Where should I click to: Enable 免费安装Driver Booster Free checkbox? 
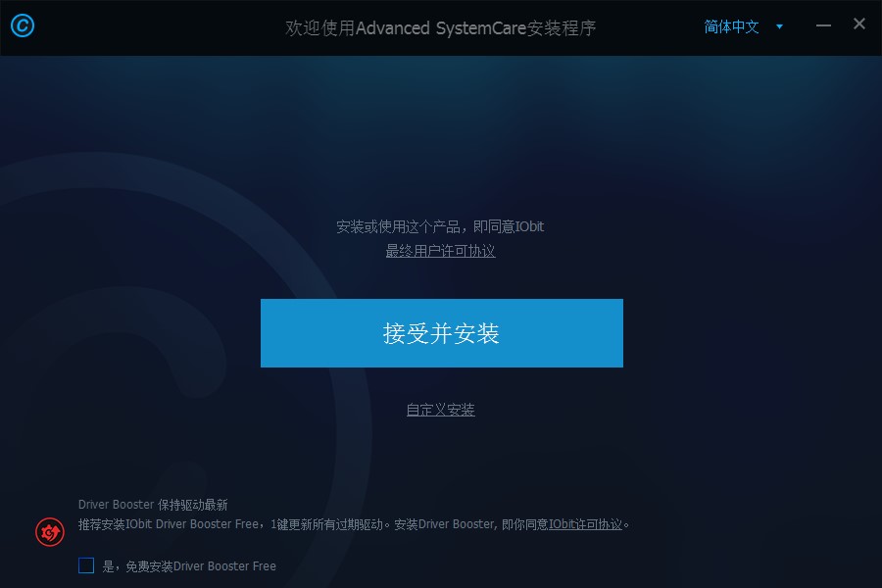click(86, 565)
